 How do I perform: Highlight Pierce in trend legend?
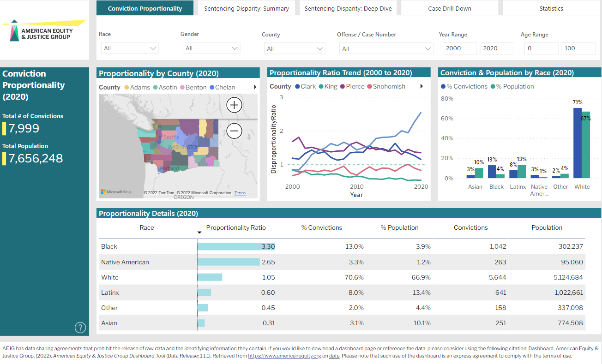tap(352, 86)
